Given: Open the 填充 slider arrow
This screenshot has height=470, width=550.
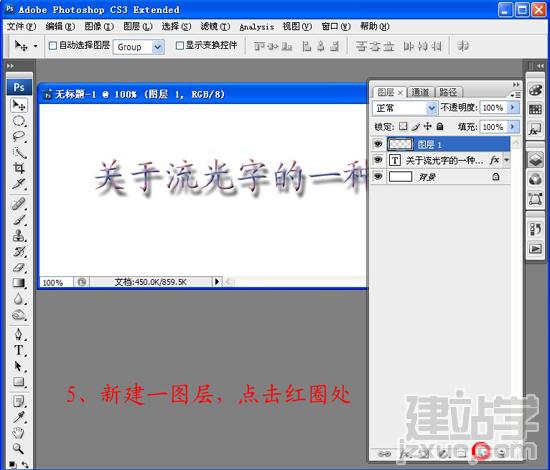Looking at the screenshot, I should [513, 126].
